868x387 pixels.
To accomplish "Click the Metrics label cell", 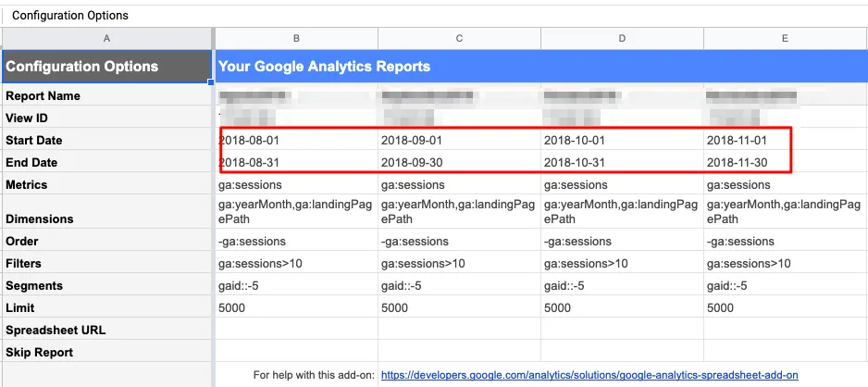I will pyautogui.click(x=106, y=184).
